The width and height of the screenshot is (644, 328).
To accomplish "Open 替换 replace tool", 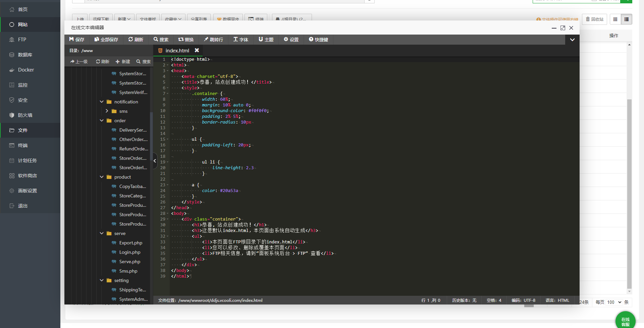I will (186, 40).
